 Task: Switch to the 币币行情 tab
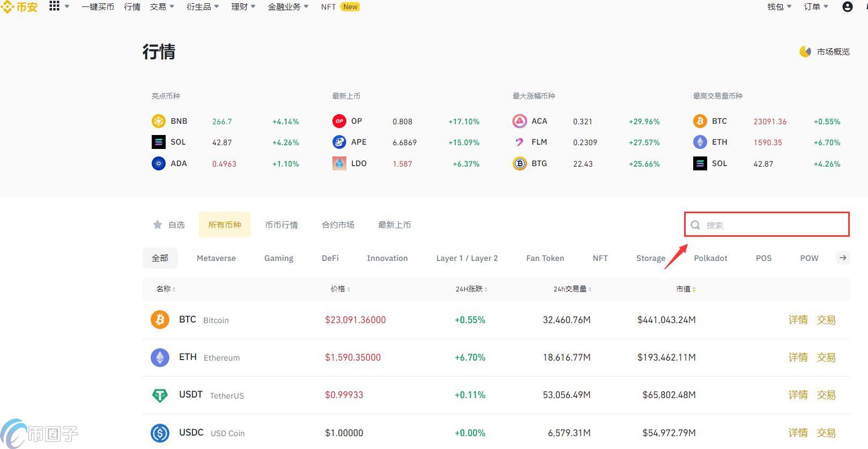tap(281, 225)
